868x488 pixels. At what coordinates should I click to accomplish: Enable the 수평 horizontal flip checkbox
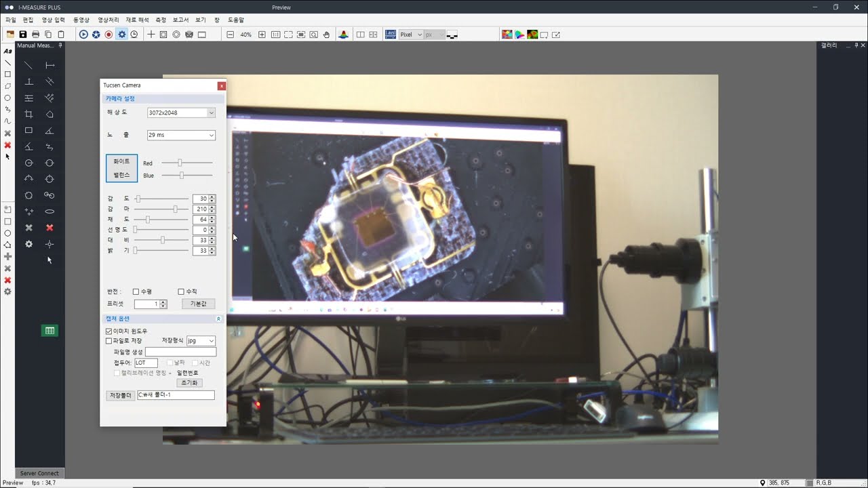(x=136, y=291)
